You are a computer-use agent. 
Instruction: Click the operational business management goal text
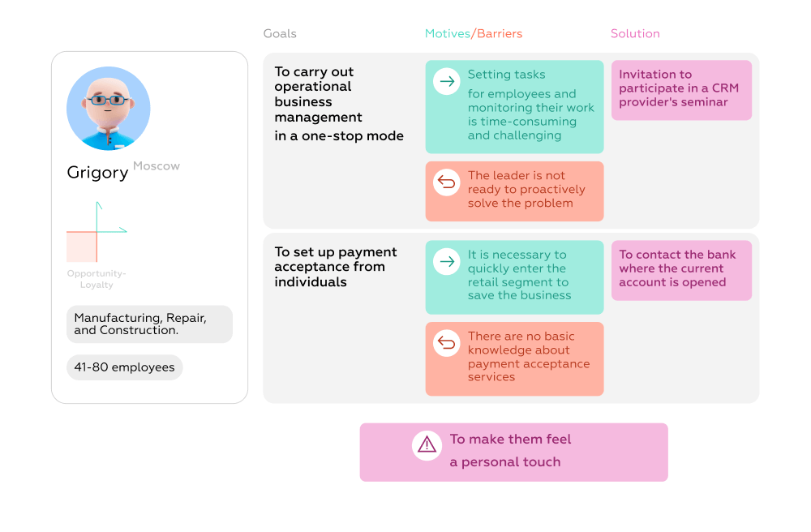[338, 104]
